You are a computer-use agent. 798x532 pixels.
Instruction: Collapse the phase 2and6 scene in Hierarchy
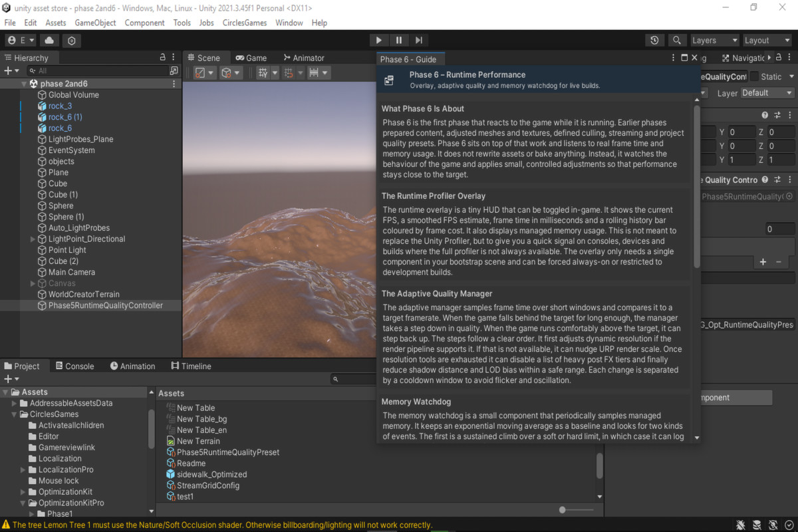pos(23,84)
